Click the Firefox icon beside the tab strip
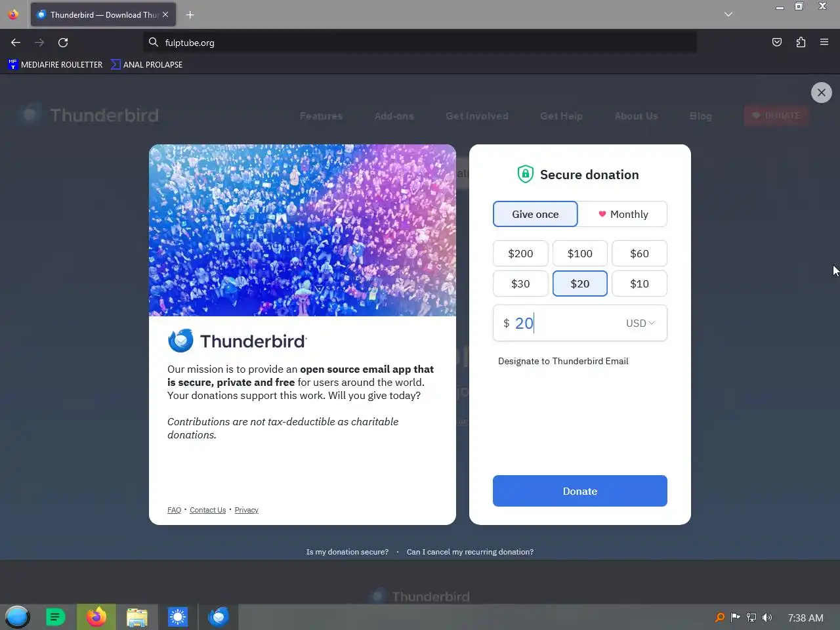Viewport: 840px width, 630px height. point(13,14)
